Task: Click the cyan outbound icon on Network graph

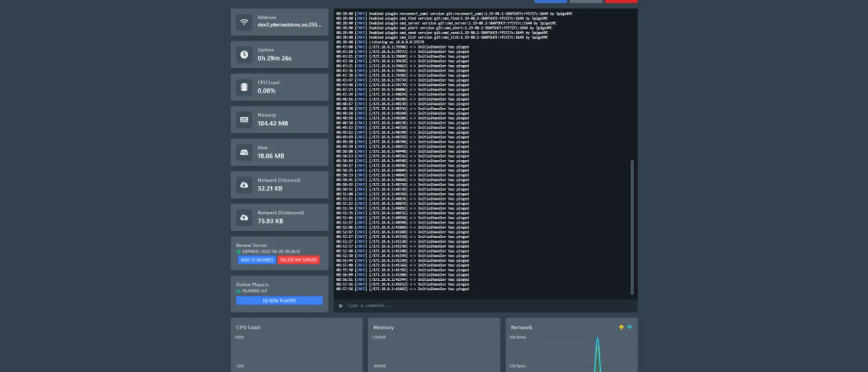Action: (x=629, y=327)
